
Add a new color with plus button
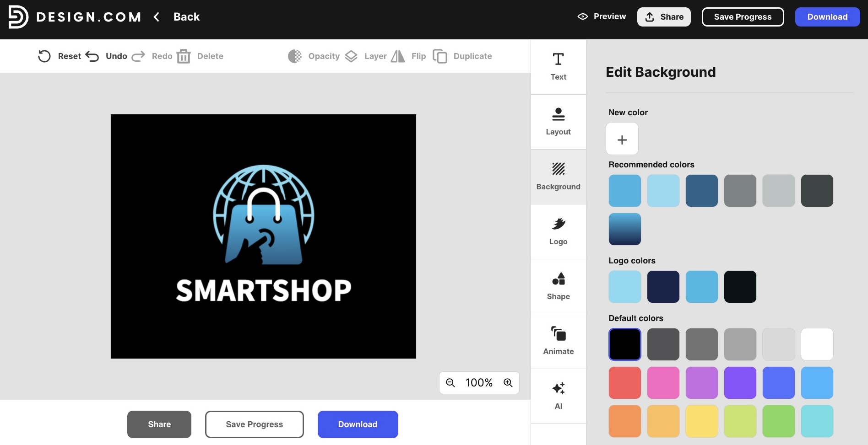(x=622, y=139)
